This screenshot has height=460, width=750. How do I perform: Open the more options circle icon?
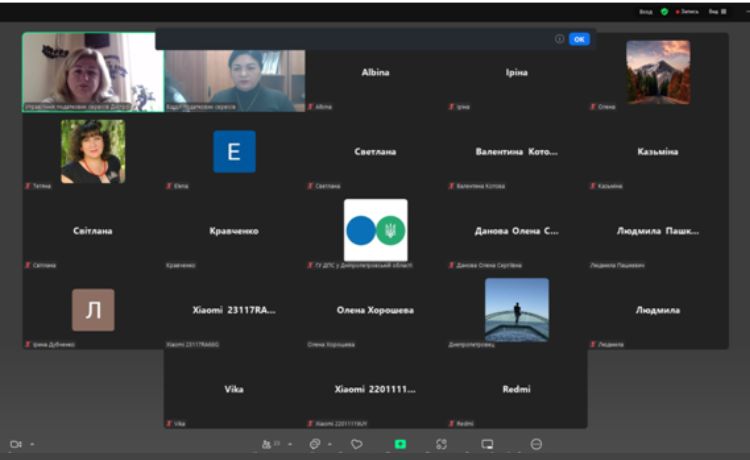pos(536,444)
